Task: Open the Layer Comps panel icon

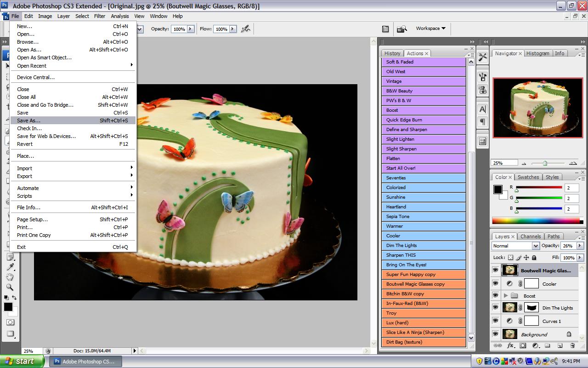Action: [482, 142]
